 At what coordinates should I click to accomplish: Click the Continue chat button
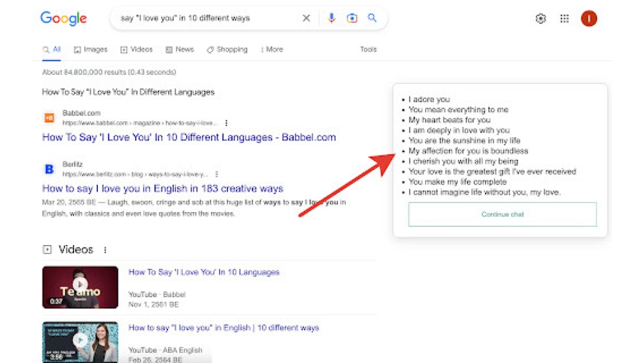tap(502, 214)
